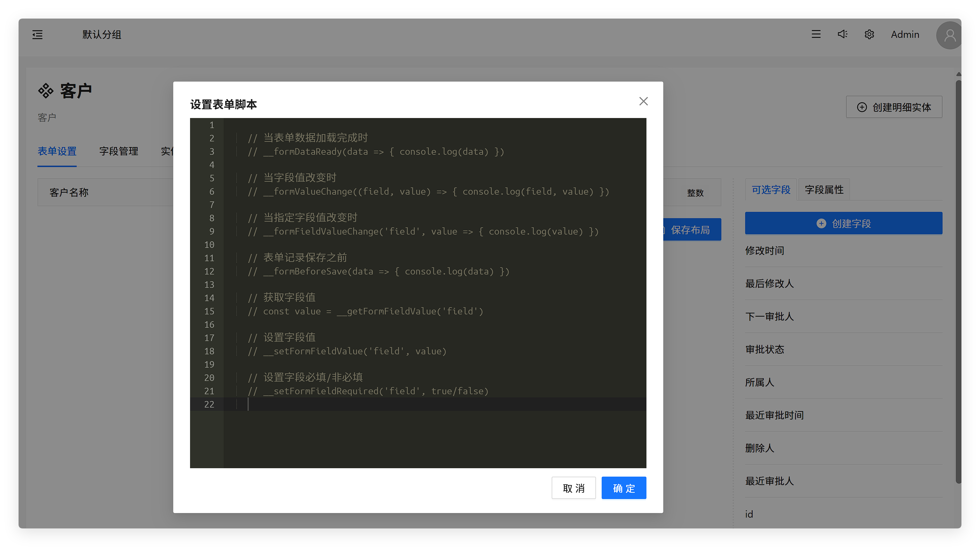This screenshot has height=547, width=980.
Task: Click the user avatar icon
Action: point(950,35)
